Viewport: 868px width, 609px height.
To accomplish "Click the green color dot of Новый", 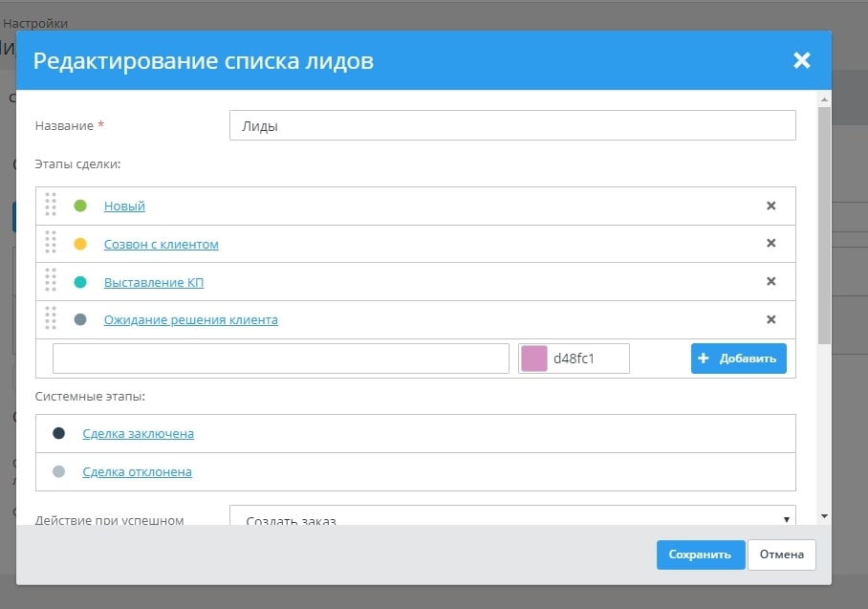I will pos(80,206).
